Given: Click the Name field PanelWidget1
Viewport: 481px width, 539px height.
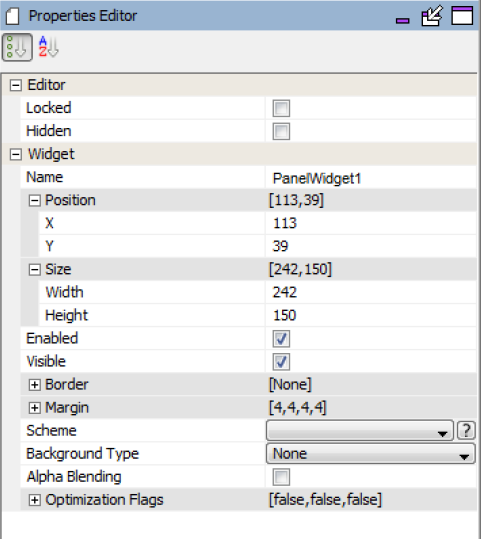Looking at the screenshot, I should click(371, 178).
